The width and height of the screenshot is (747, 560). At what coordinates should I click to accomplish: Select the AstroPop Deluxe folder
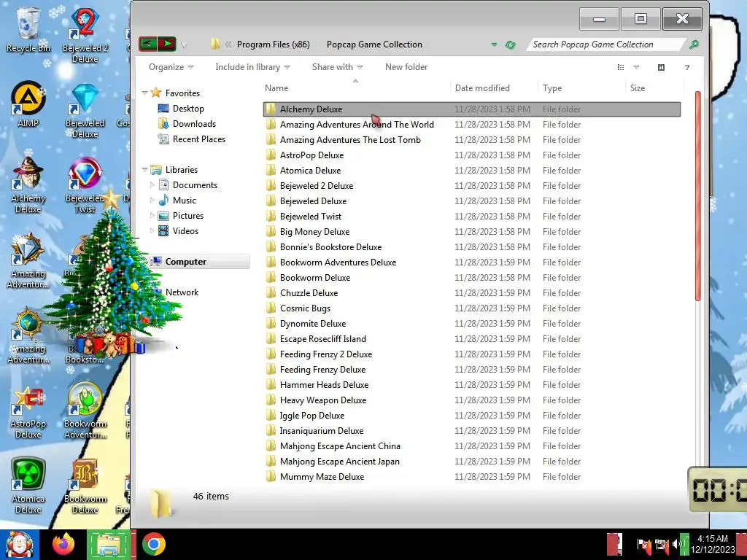point(471,155)
